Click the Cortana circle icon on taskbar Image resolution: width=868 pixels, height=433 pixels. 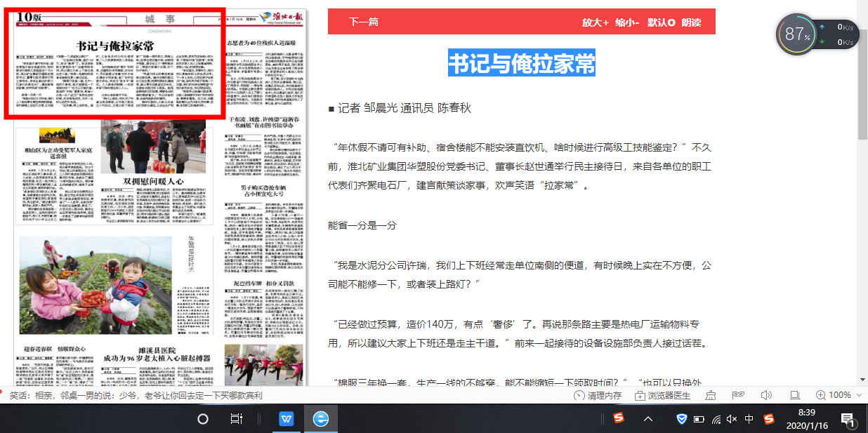coord(203,419)
